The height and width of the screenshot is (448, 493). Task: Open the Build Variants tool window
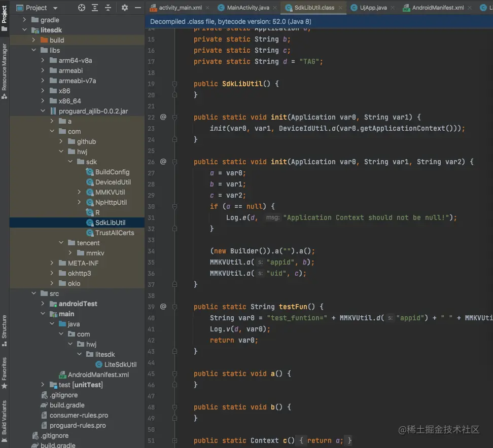(x=5, y=421)
